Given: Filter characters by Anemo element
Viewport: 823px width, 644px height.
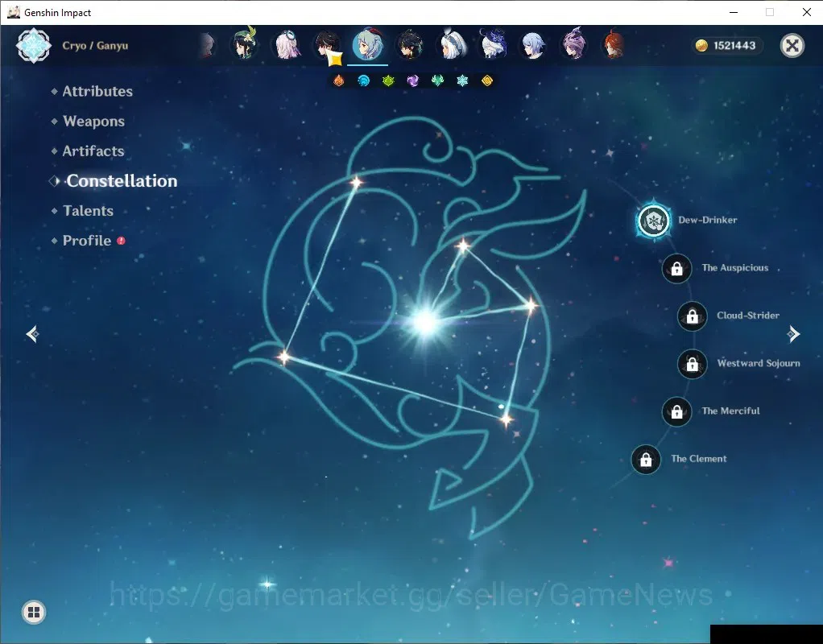Looking at the screenshot, I should [x=437, y=80].
